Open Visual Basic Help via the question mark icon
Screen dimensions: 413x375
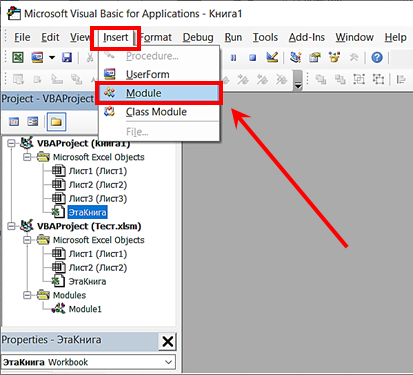[377, 58]
